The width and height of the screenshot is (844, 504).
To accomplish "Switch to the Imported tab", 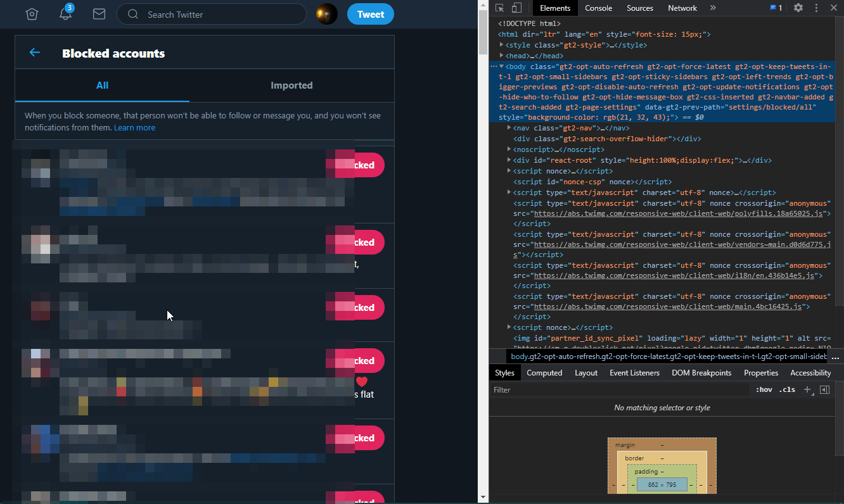I will 291,85.
